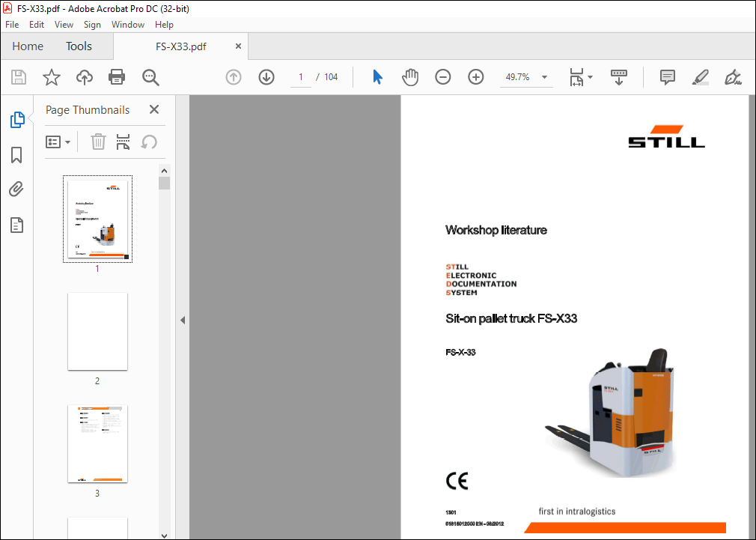756x540 pixels.
Task: Click the total pages '104' text
Action: (x=331, y=77)
